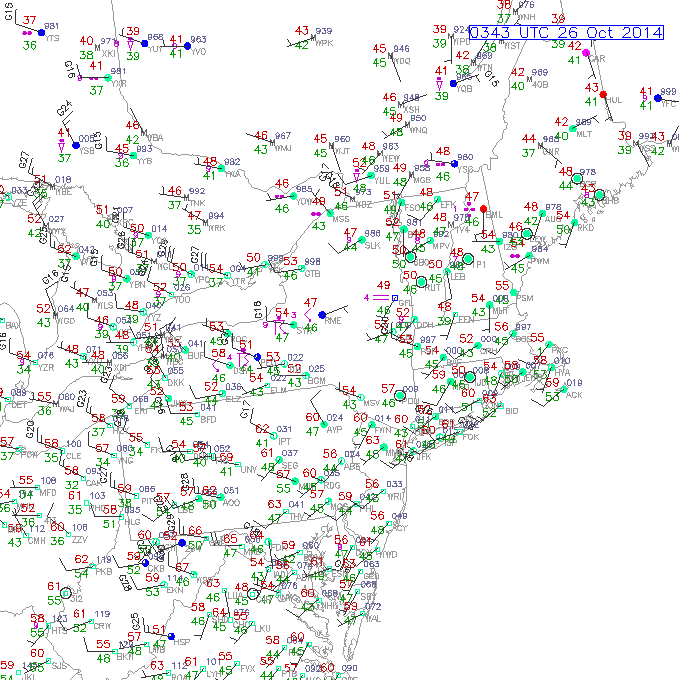
Task: Click the ELZ station label
Action: [x=233, y=399]
